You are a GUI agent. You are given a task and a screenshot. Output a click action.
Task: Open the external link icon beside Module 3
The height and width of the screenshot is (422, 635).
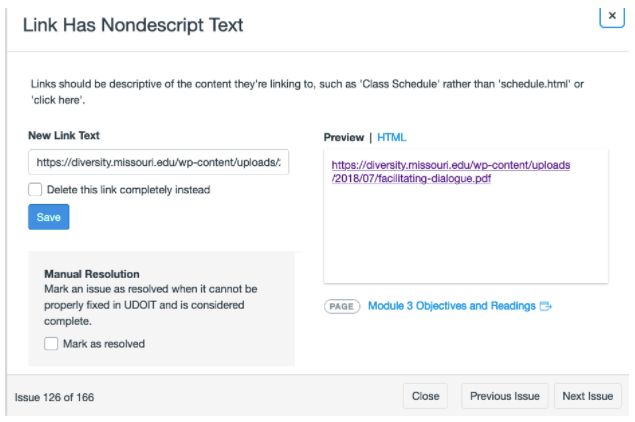tap(546, 306)
